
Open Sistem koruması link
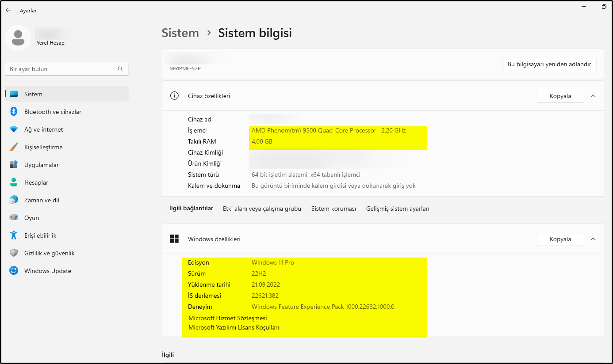(x=333, y=209)
